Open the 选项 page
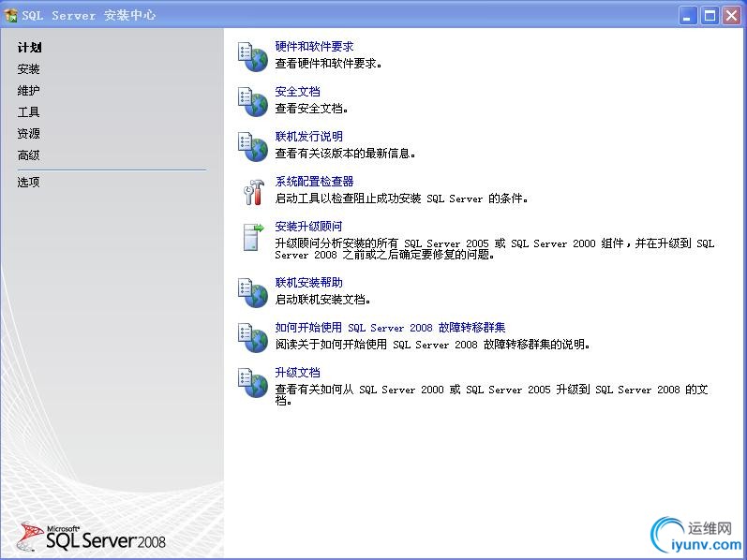 [x=28, y=182]
